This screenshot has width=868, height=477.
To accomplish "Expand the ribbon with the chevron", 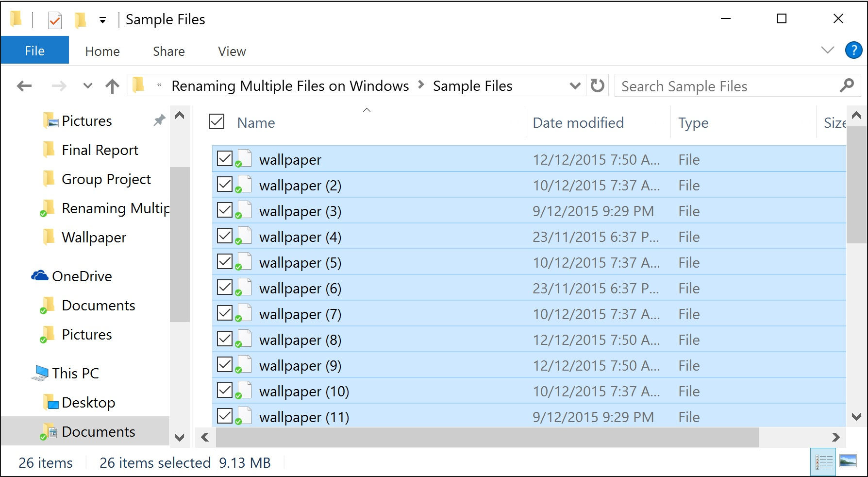I will point(827,50).
